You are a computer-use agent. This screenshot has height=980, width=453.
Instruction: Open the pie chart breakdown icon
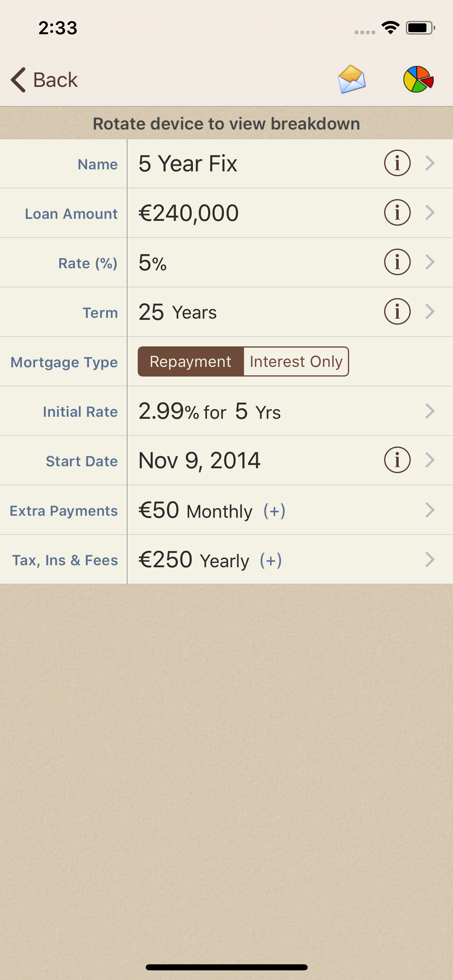tap(418, 79)
